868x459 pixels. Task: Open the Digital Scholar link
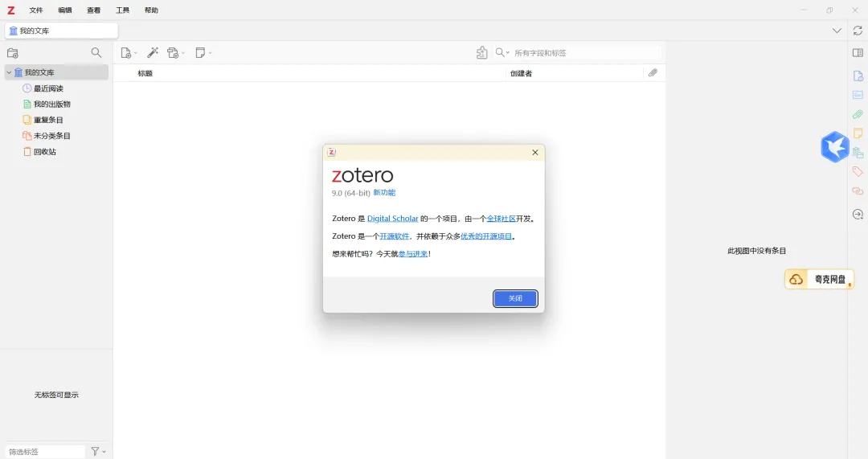click(x=392, y=219)
